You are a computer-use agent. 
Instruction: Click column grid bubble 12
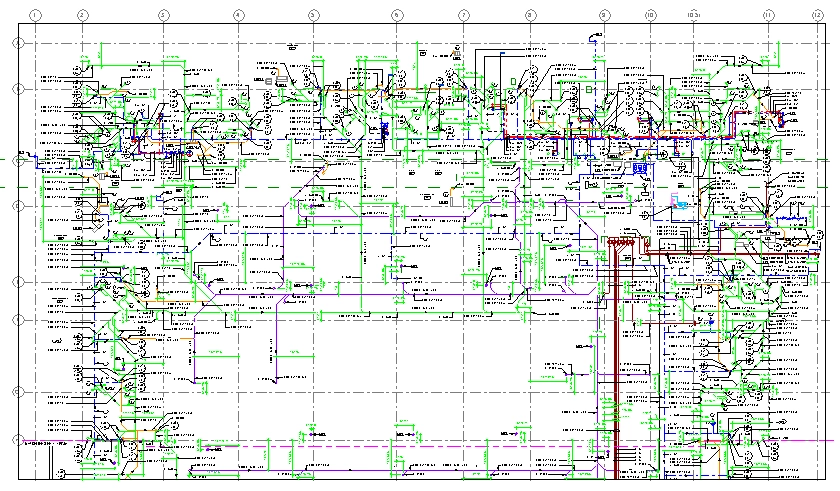point(818,15)
